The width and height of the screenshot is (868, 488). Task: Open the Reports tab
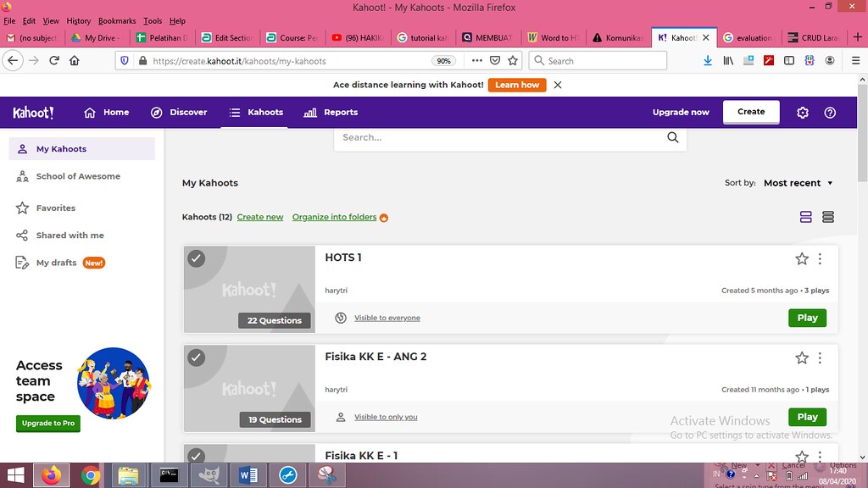331,113
